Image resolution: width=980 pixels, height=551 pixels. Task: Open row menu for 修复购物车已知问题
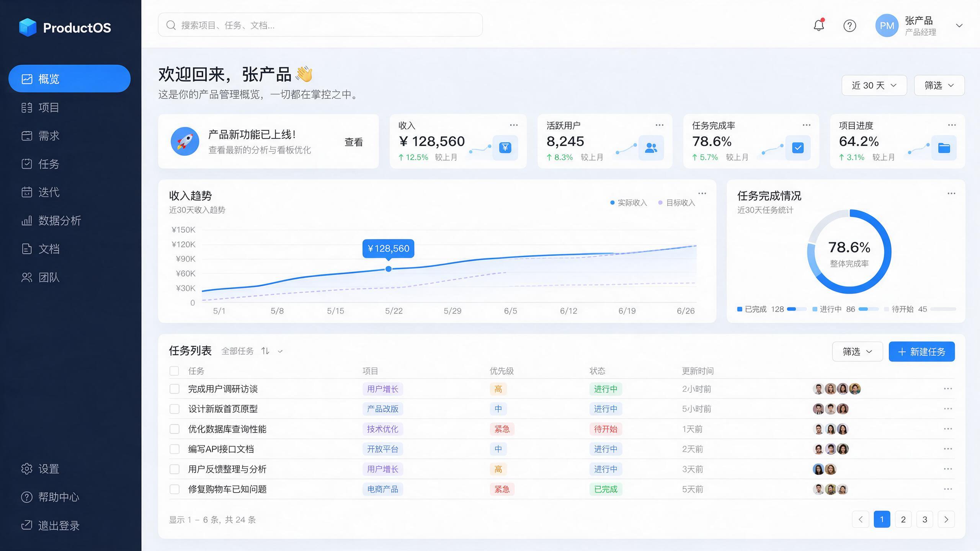coord(948,489)
